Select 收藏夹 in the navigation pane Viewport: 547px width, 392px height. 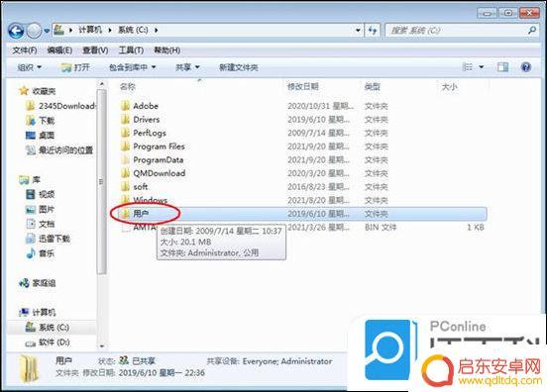tap(38, 91)
